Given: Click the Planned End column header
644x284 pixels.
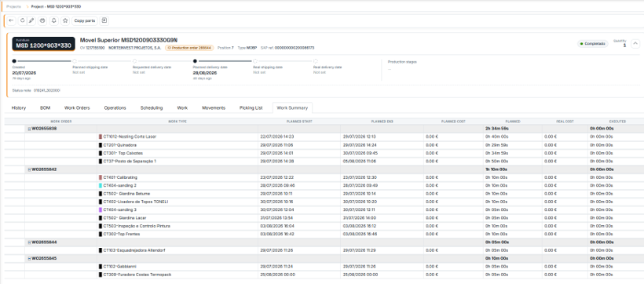Looking at the screenshot, I should (382, 122).
